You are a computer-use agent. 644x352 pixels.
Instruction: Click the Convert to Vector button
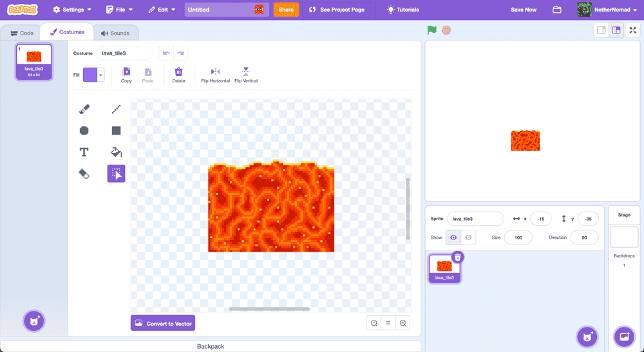point(162,323)
